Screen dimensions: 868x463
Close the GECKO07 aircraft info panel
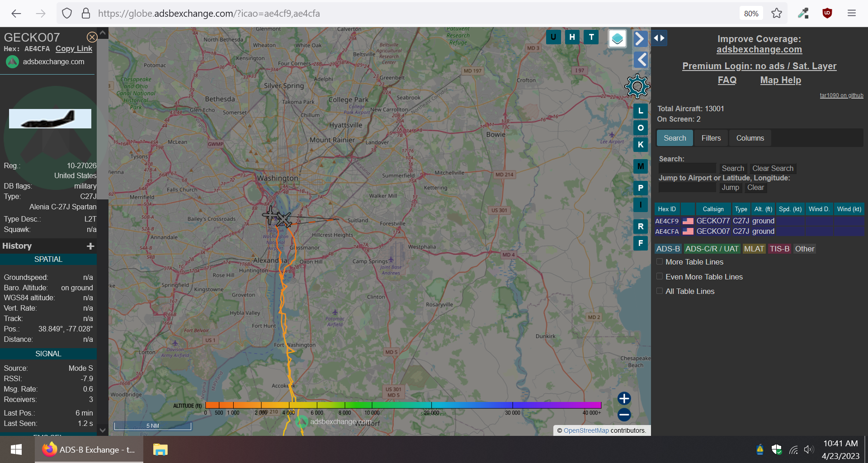click(92, 37)
